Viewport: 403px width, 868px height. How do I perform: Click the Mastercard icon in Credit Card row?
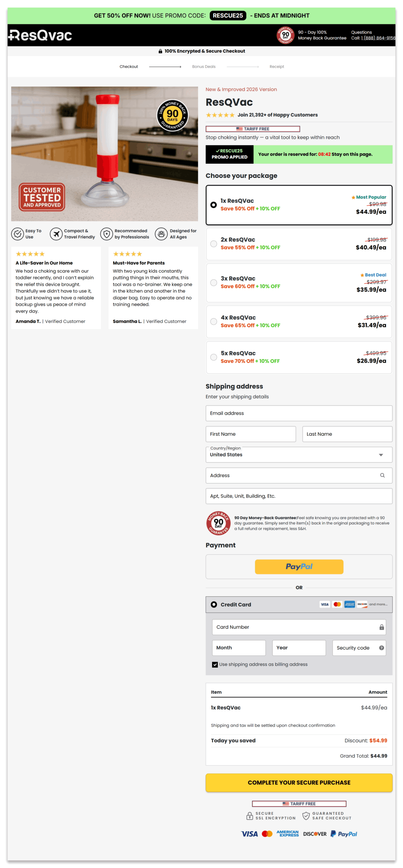337,604
